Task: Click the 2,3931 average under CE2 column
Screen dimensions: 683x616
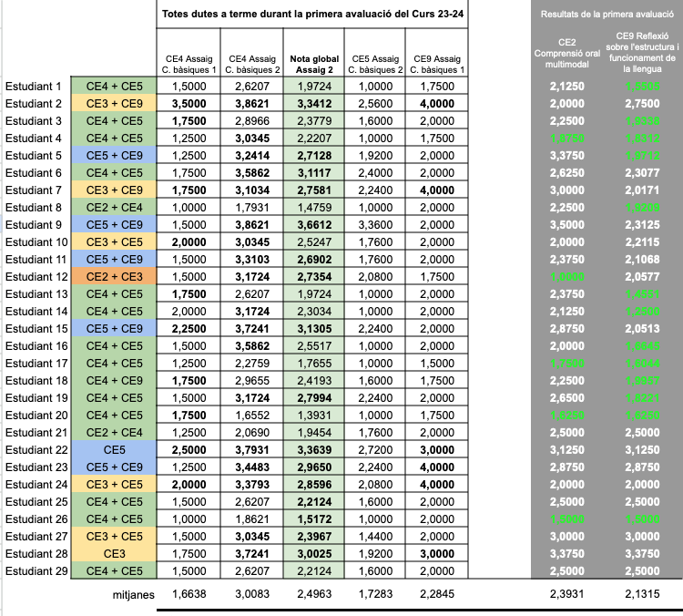Action: 567,595
